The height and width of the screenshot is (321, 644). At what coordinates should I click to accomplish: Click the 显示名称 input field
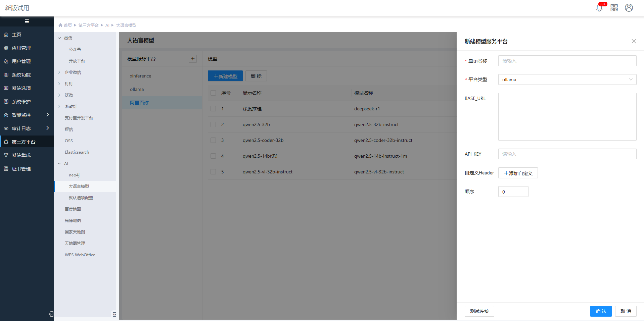pyautogui.click(x=567, y=61)
